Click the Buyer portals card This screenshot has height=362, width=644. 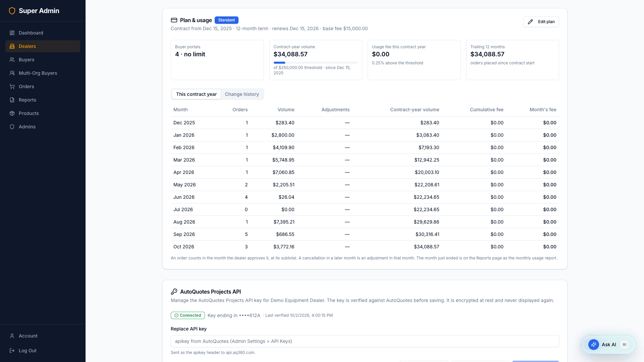(x=217, y=60)
